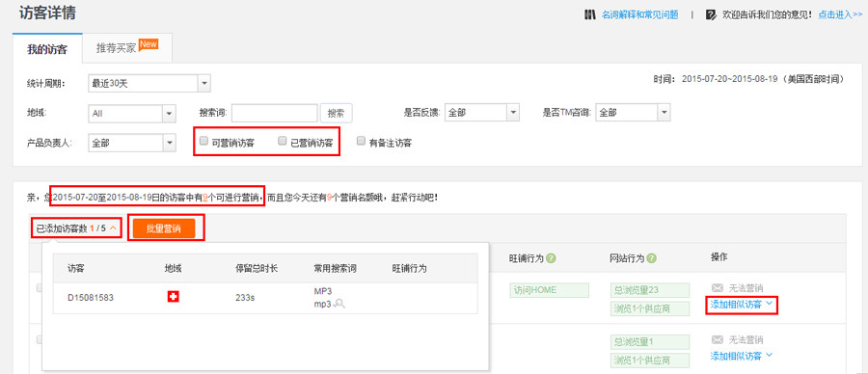The image size is (868, 374).
Task: Open the 是否反馈 dropdown
Action: [x=481, y=113]
